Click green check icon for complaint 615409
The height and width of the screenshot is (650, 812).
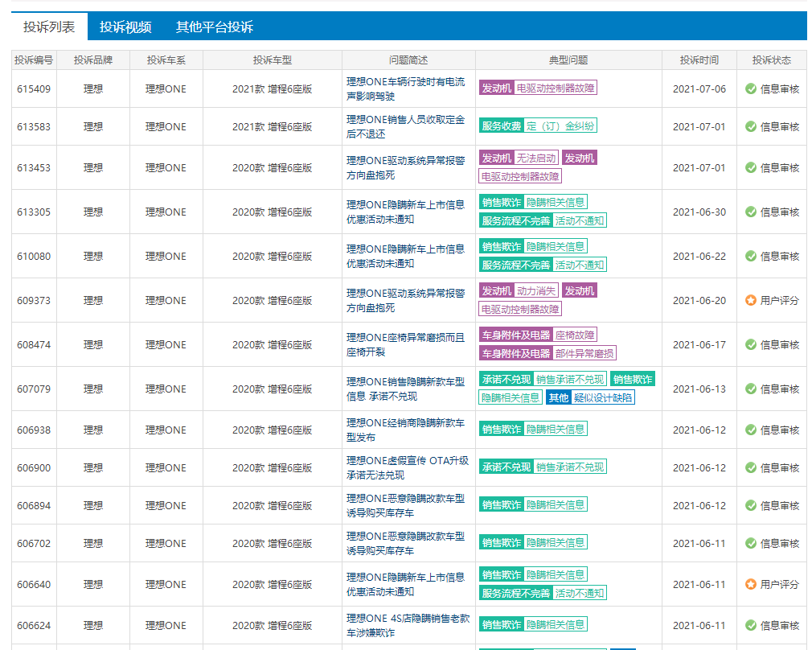(750, 88)
